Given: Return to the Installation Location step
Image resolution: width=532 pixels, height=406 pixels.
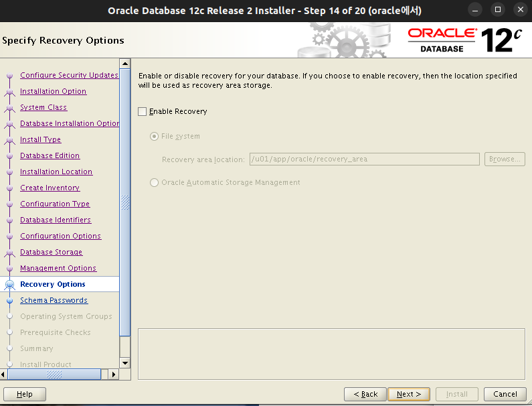Looking at the screenshot, I should coord(56,172).
